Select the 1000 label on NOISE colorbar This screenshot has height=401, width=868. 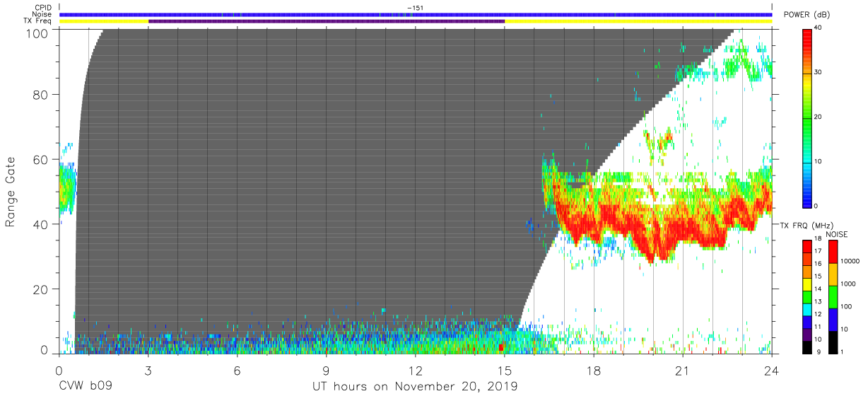(x=848, y=284)
